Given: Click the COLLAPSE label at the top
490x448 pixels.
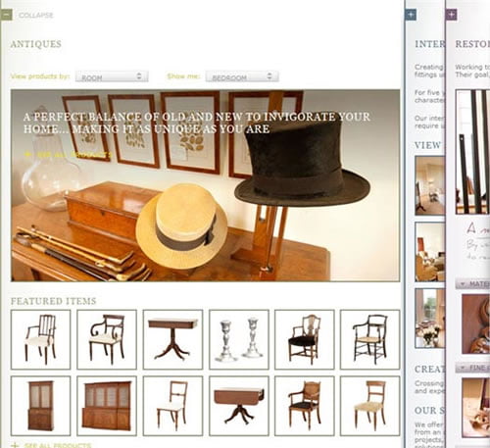Looking at the screenshot, I should tap(36, 16).
